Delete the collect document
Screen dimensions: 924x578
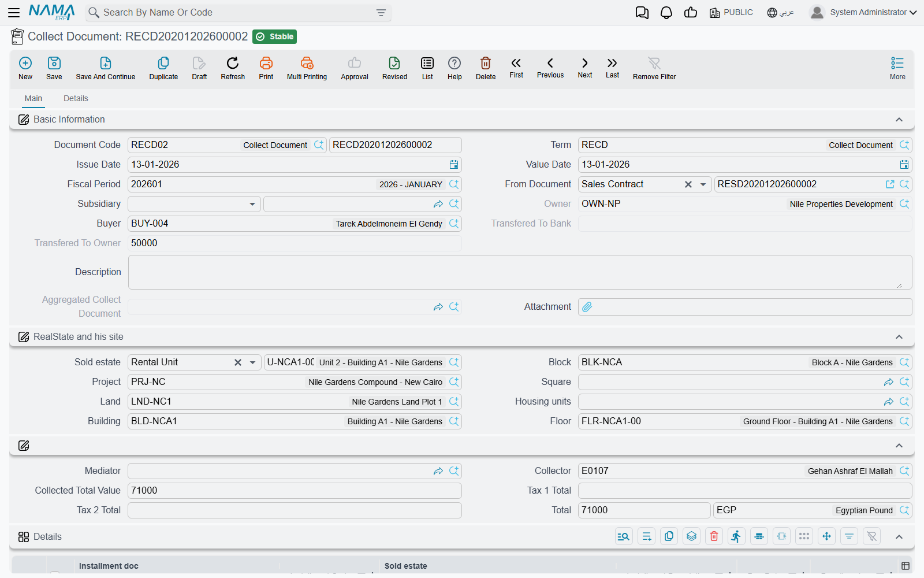(x=486, y=68)
